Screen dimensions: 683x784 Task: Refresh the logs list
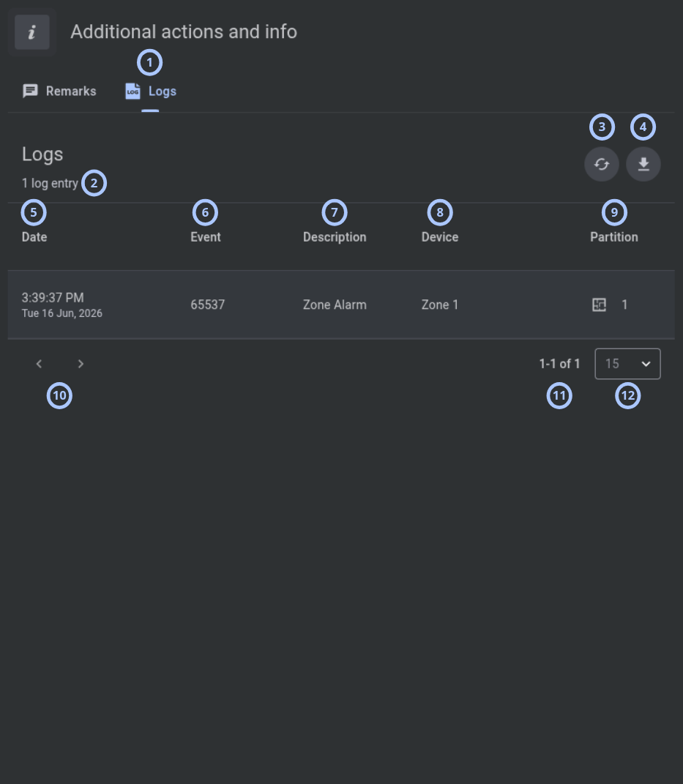pos(602,164)
